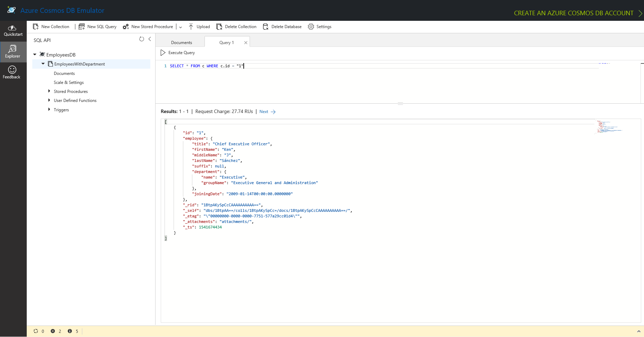Image resolution: width=644 pixels, height=337 pixels.
Task: Click the Delete Collection button label
Action: pyautogui.click(x=241, y=27)
